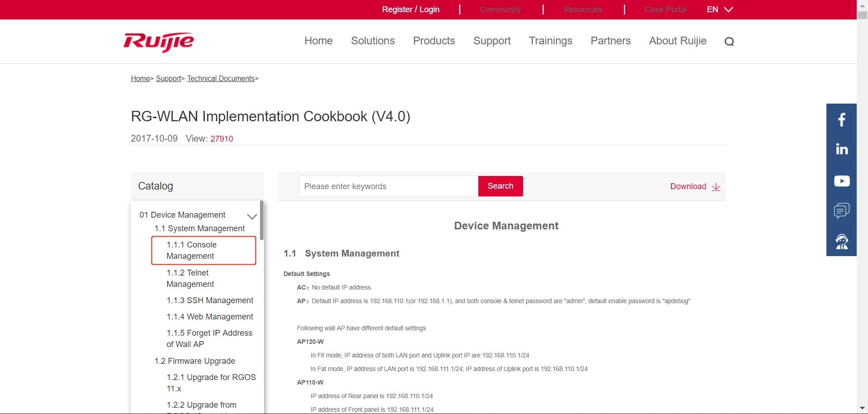Click the catalog panel scrollbar

tap(262, 221)
